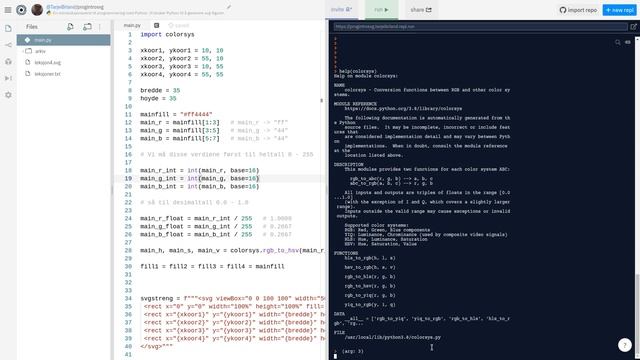
Task: Search the console output
Action: coord(618,42)
